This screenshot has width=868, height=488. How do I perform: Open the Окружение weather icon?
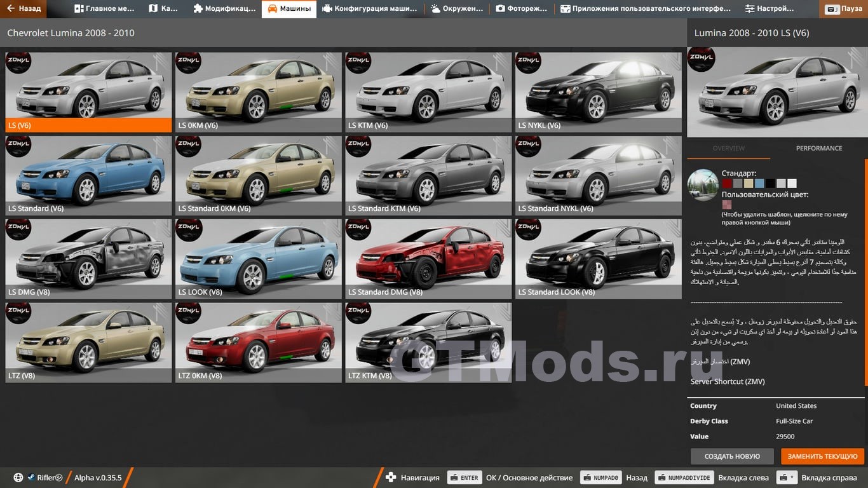coord(435,9)
